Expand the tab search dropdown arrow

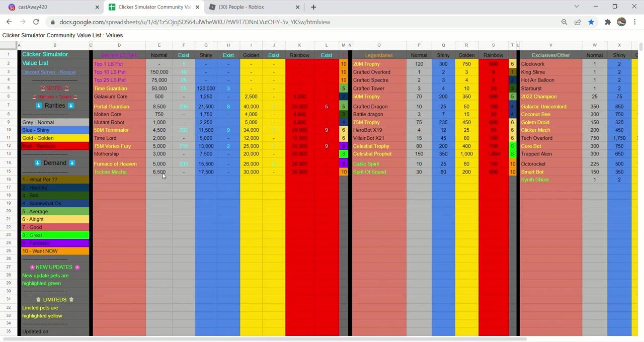(577, 7)
